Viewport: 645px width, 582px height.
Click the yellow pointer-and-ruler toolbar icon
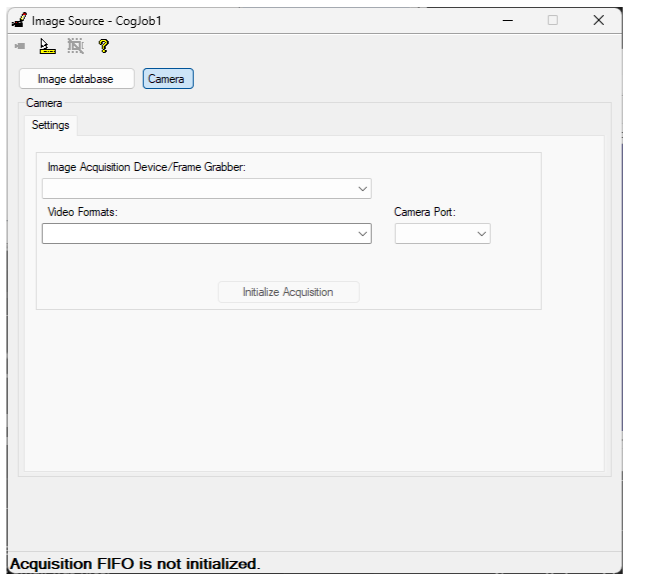pyautogui.click(x=46, y=46)
